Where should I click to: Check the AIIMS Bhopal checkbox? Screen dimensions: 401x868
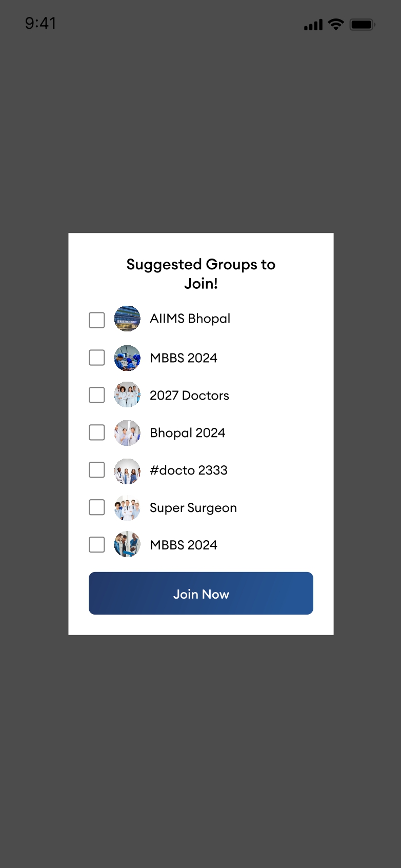click(97, 320)
